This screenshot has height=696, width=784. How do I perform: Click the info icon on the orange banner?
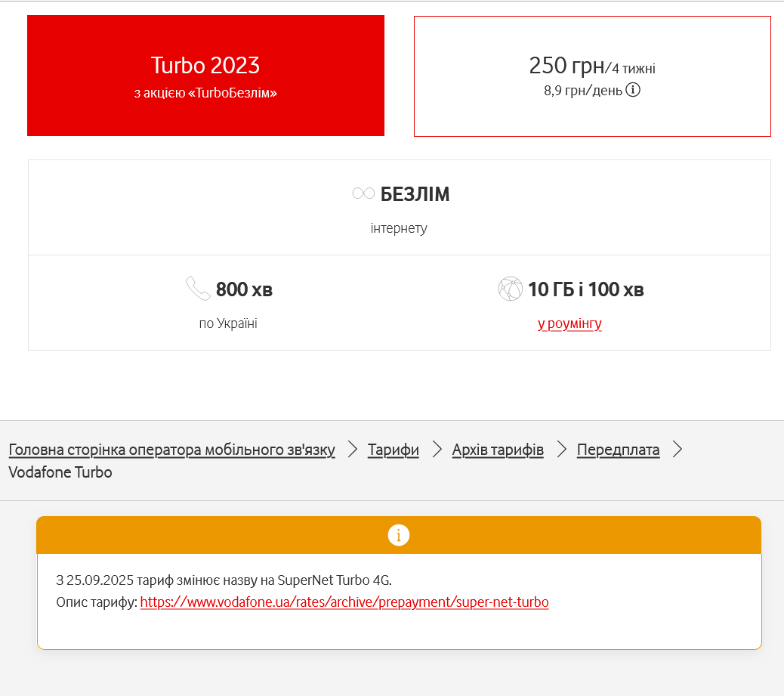[398, 535]
